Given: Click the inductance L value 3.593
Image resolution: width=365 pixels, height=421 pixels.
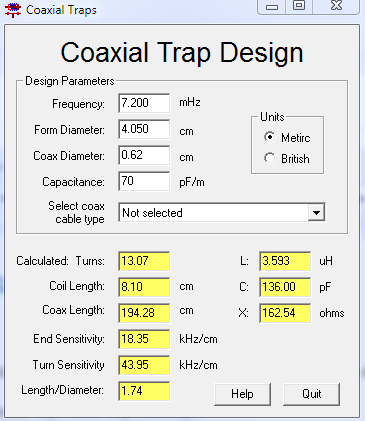Looking at the screenshot, I should tap(285, 261).
